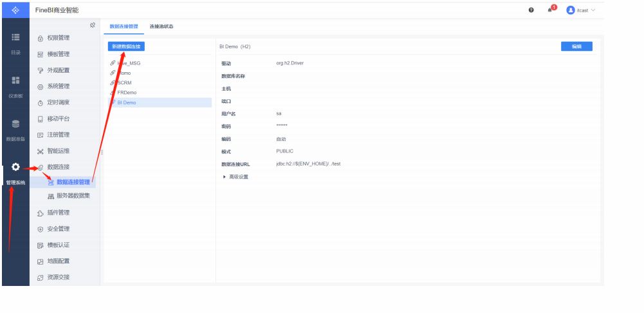This screenshot has width=644, height=313.
Task: Switch to the 连接池状态 tab
Action: (161, 26)
